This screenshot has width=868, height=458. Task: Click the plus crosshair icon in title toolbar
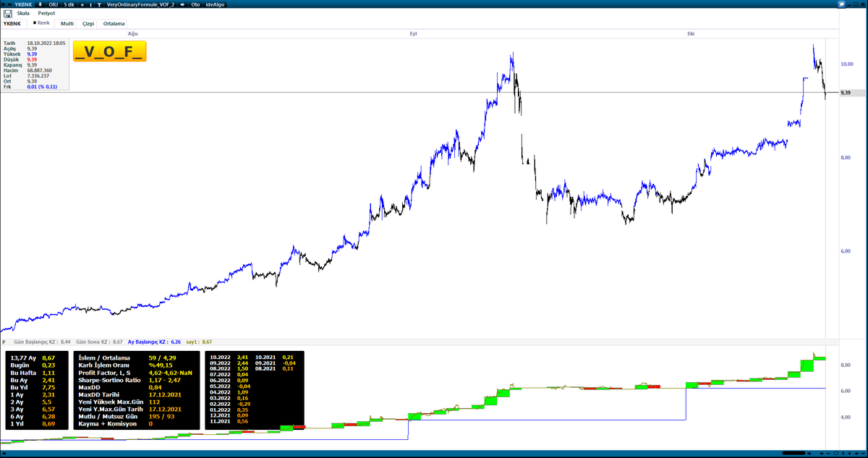pos(82,4)
